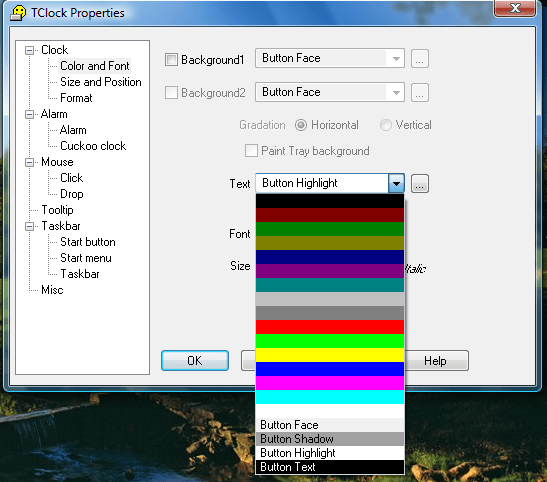The image size is (547, 482).
Task: Open Start menu settings page
Action: coord(86,258)
